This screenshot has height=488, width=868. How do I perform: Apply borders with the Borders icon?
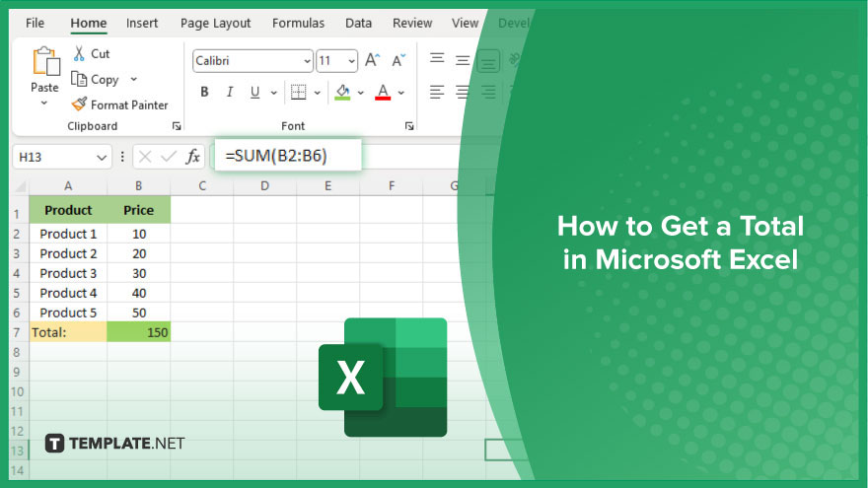298,92
